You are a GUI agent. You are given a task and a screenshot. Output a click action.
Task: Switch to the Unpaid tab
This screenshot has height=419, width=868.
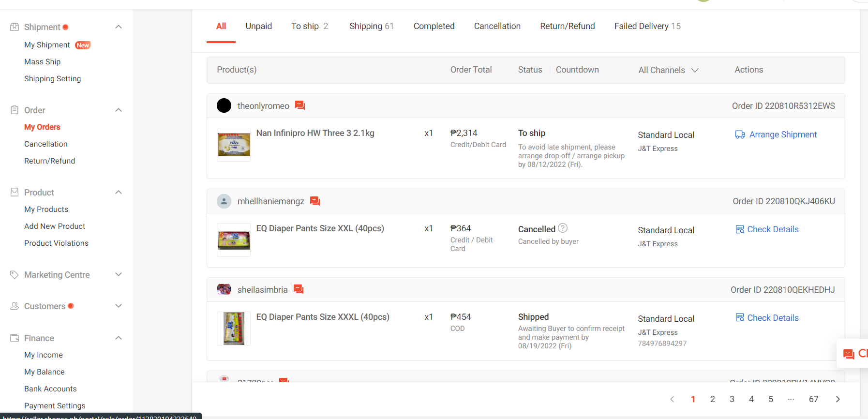259,26
